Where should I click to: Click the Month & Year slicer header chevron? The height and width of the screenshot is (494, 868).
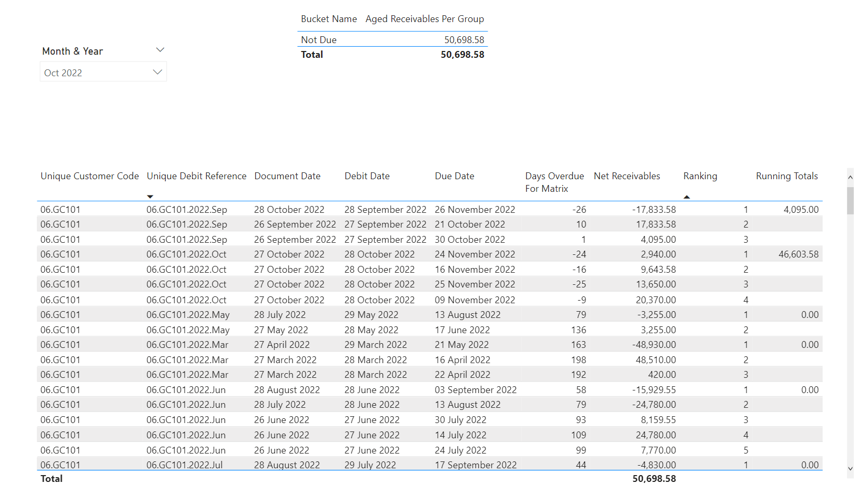pyautogui.click(x=160, y=50)
